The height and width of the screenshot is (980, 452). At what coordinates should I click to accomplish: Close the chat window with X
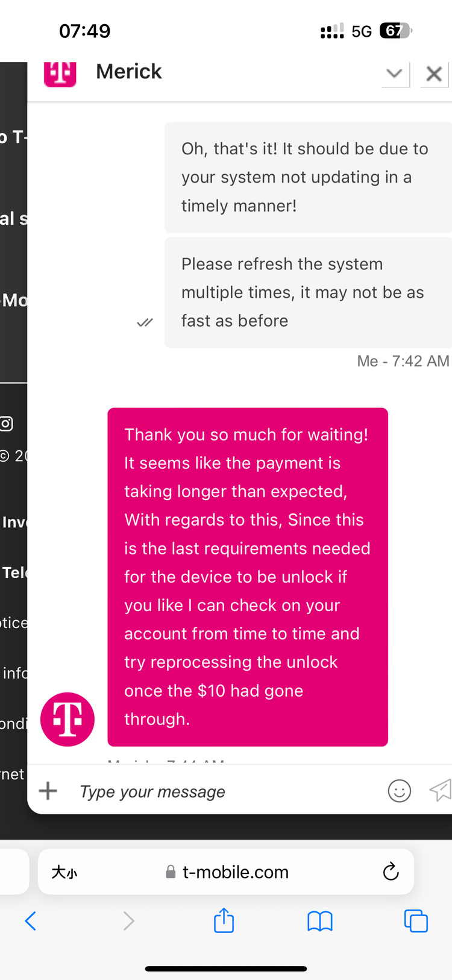[435, 74]
